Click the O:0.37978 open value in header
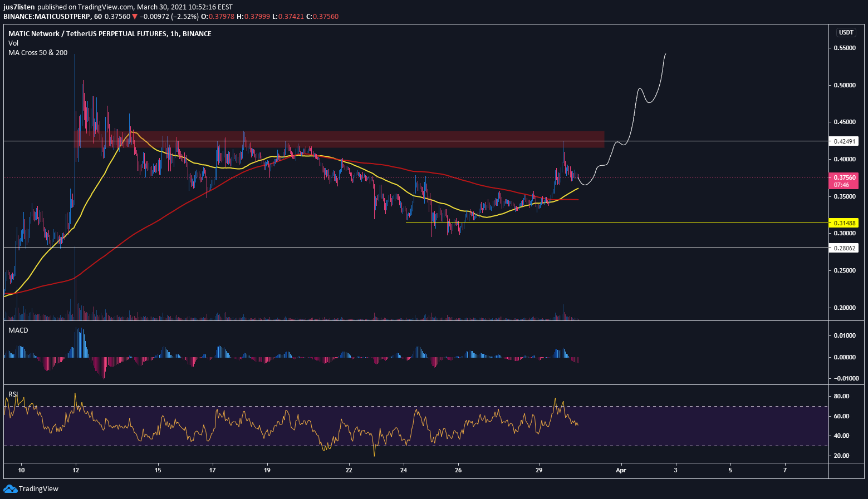 pos(218,16)
